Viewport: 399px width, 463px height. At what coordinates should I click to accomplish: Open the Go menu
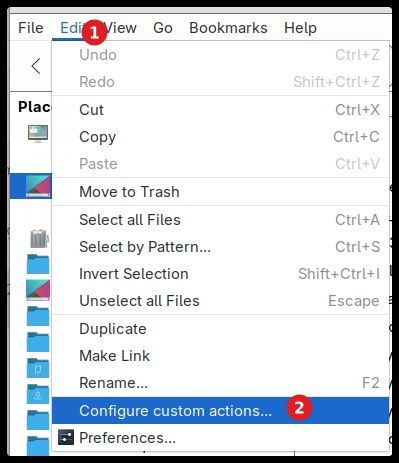[163, 28]
